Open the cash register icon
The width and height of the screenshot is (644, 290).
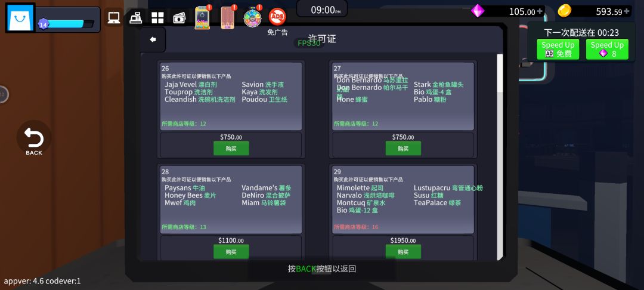(135, 18)
